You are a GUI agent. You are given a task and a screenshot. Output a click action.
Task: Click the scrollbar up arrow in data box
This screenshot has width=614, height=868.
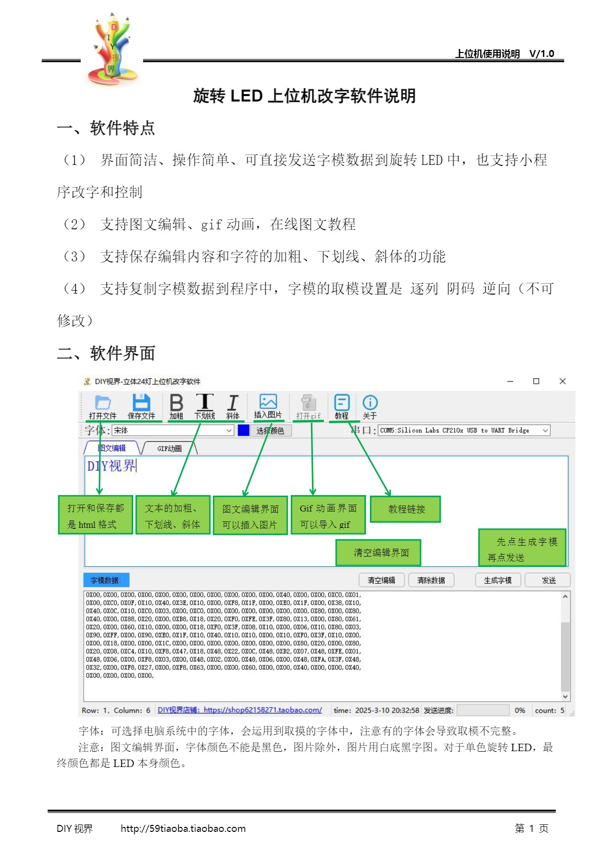565,597
